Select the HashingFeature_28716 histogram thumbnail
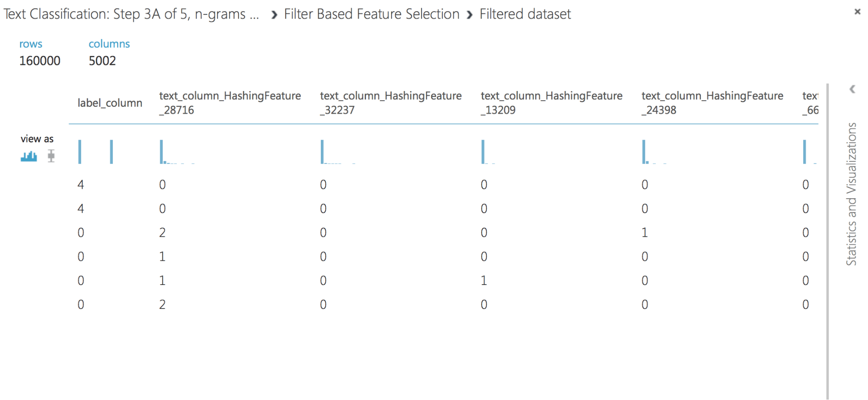This screenshot has height=400, width=868. pyautogui.click(x=177, y=152)
